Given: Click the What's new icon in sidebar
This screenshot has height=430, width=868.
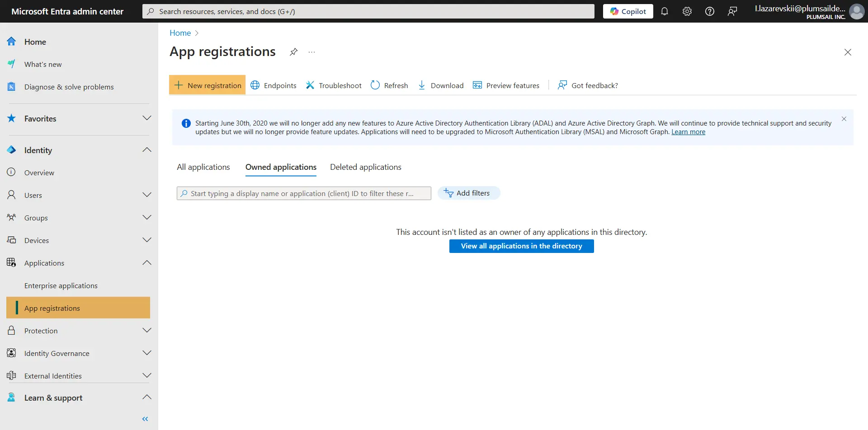Looking at the screenshot, I should (x=11, y=64).
